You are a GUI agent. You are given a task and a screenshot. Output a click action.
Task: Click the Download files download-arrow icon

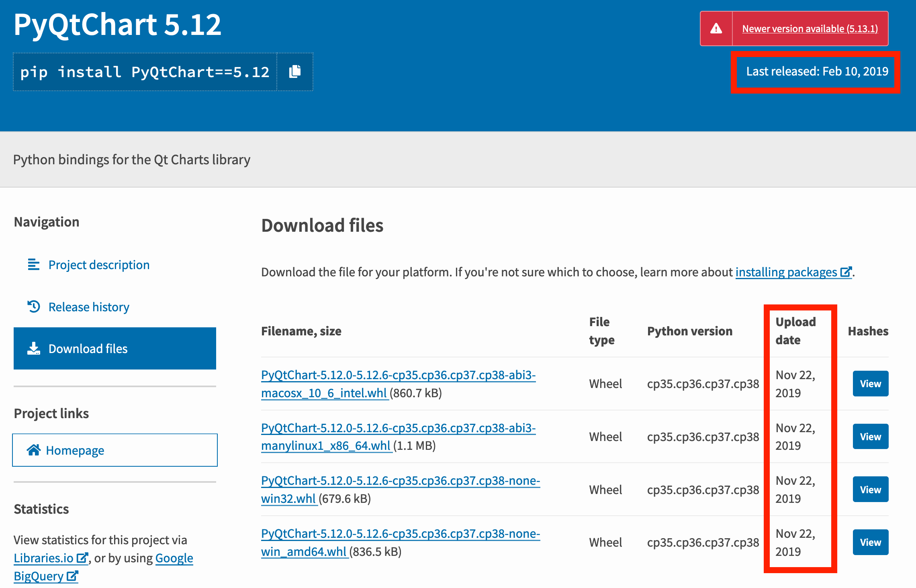point(34,348)
